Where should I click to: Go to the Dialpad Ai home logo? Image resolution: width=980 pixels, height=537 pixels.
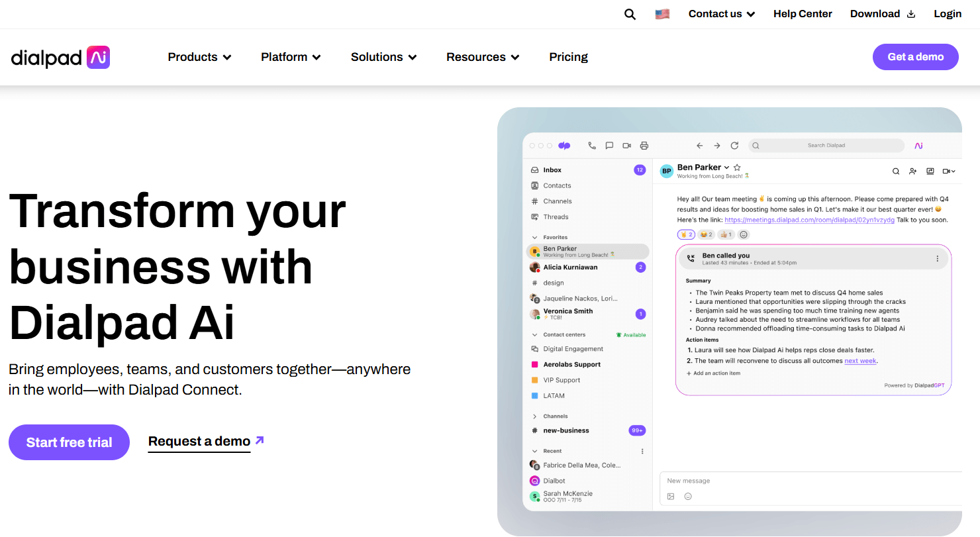pos(60,58)
